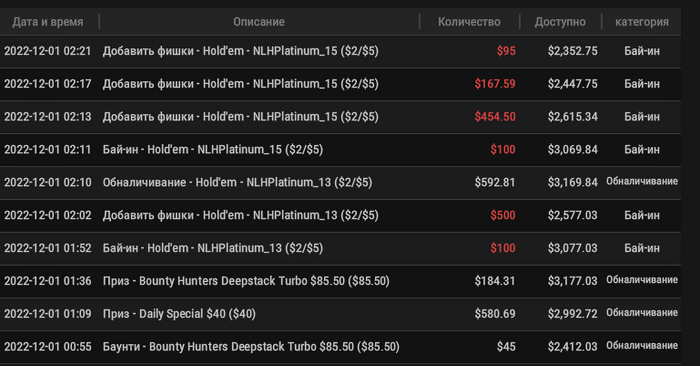This screenshot has height=366, width=700.
Task: Select the $500 Добавить фишки NLHPlatinum_13 row
Action: [x=340, y=215]
